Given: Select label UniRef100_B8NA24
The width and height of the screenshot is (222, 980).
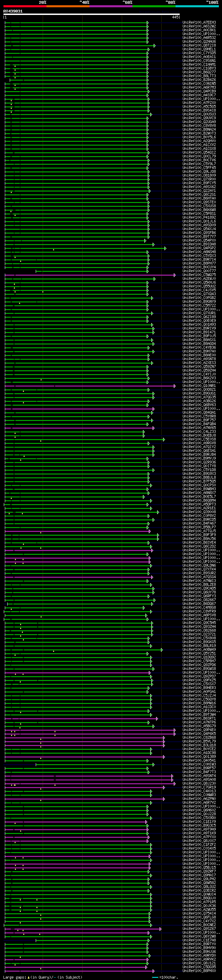Looking at the screenshot, I should tap(199, 129).
